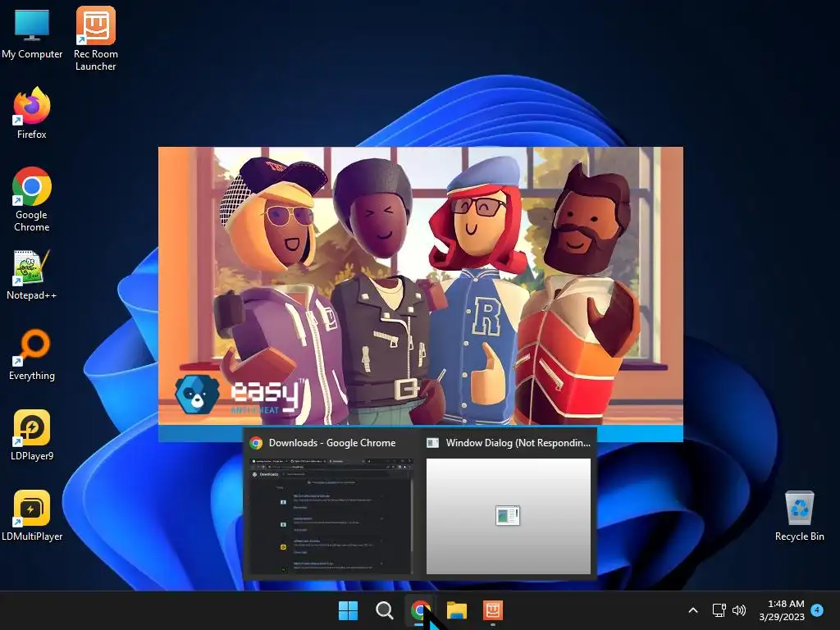Switch to Downloads - Google Chrome preview thumbnail

point(331,516)
